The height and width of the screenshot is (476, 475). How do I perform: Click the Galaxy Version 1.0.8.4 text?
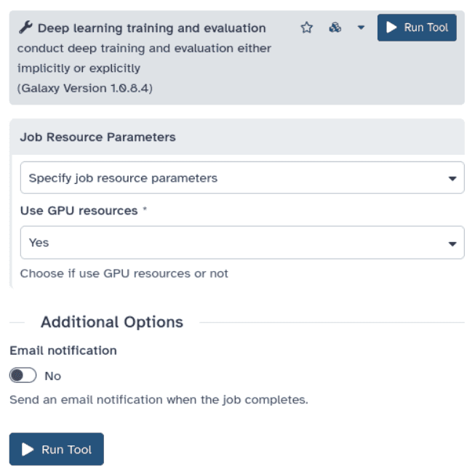click(84, 89)
